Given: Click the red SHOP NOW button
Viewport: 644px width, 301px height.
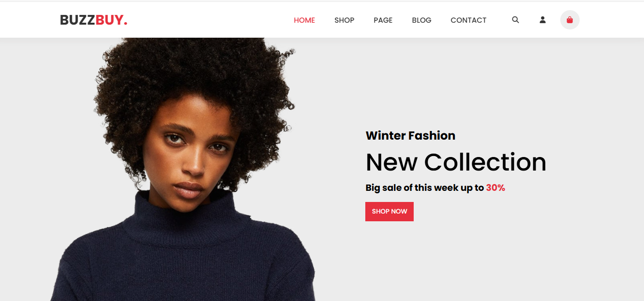Looking at the screenshot, I should point(389,212).
